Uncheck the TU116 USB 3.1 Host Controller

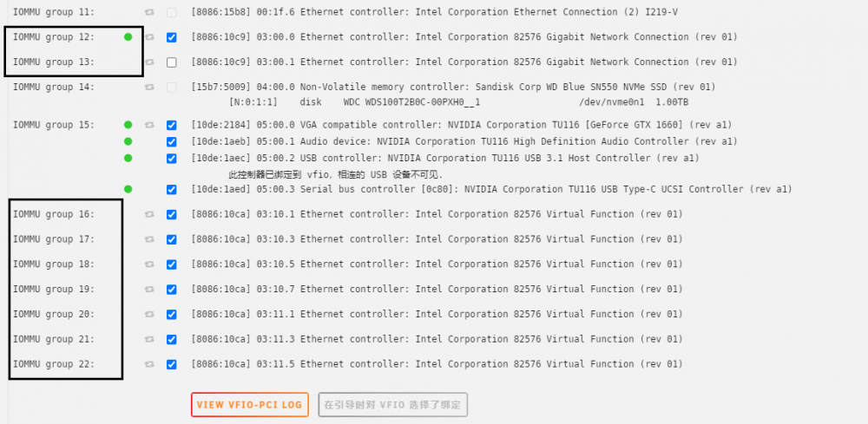(x=172, y=159)
